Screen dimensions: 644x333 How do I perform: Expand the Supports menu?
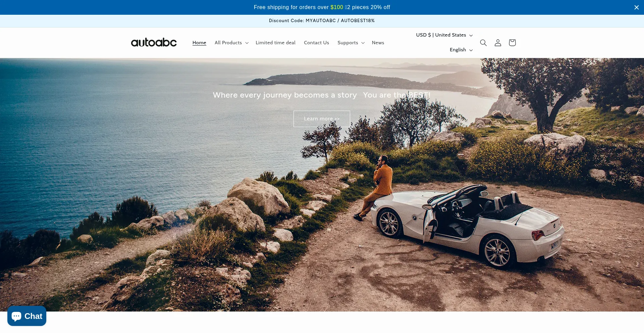(351, 43)
